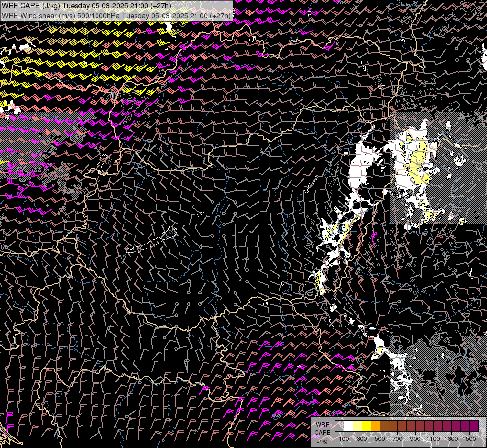Click the 1100 label on CAPE legend
This screenshot has height=448, width=487.
(x=433, y=439)
